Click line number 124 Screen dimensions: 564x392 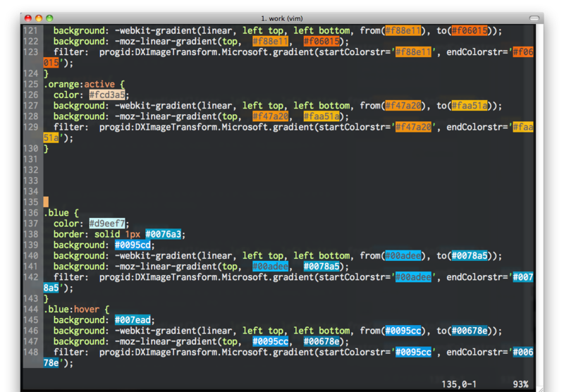(x=31, y=74)
